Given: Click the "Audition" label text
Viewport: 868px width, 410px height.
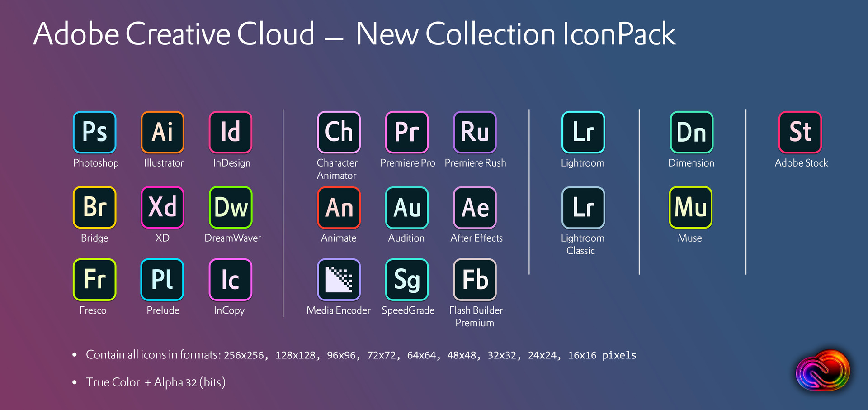Looking at the screenshot, I should coord(406,238).
